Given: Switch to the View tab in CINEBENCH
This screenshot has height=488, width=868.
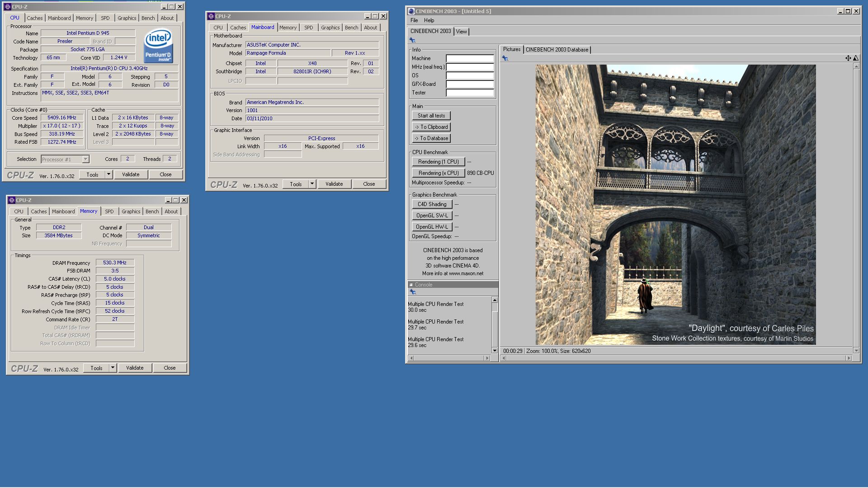Looking at the screenshot, I should click(461, 32).
